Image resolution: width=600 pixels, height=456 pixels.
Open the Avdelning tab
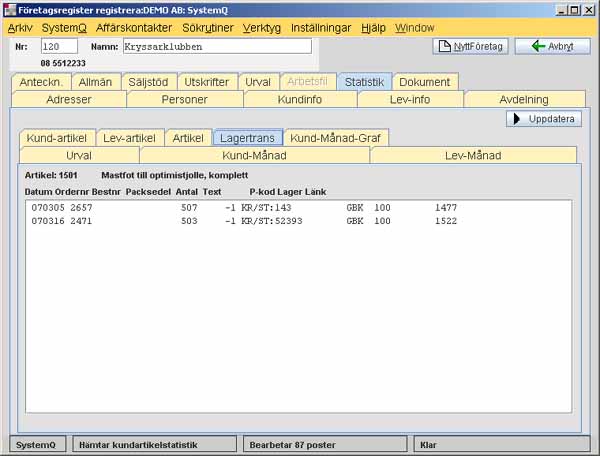[524, 99]
